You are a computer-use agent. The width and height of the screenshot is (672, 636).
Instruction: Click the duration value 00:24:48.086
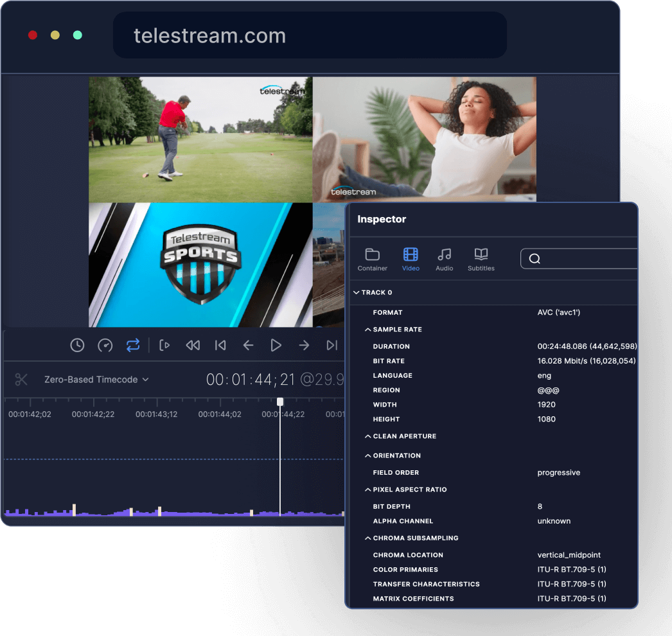coord(587,346)
